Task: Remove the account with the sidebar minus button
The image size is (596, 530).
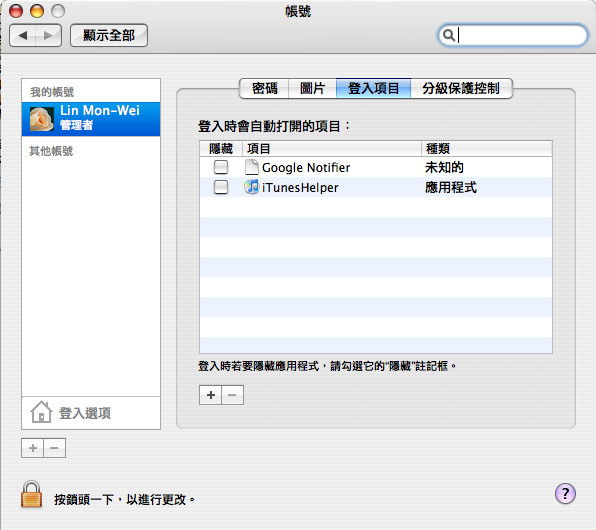Action: pyautogui.click(x=54, y=448)
